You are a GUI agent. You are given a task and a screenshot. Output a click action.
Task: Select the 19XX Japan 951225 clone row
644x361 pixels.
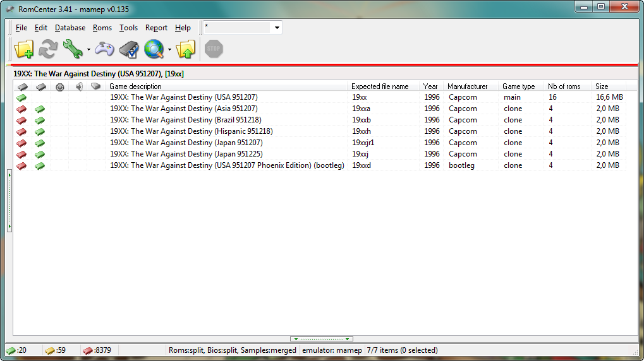[x=186, y=154]
